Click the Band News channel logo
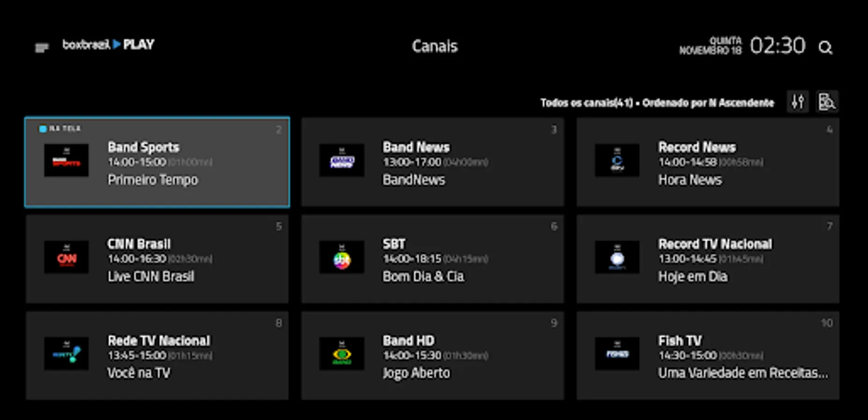Screen dimensions: 868x420 pos(342,160)
